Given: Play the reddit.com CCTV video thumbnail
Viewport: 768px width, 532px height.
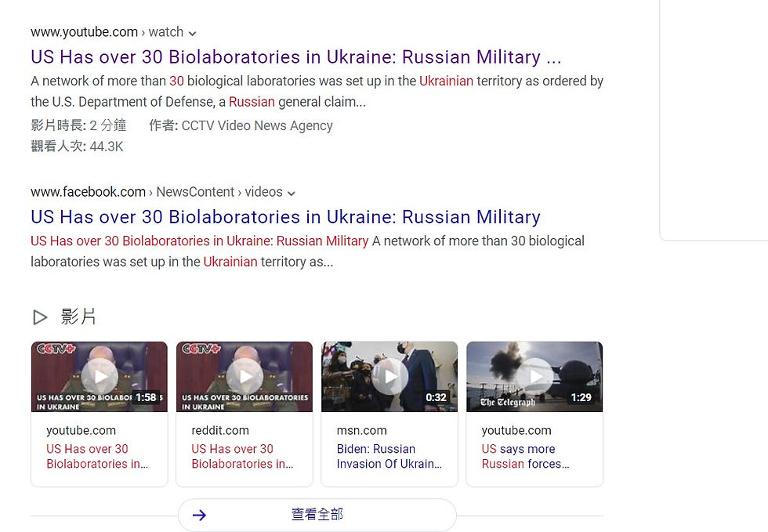Looking at the screenshot, I should pos(245,377).
